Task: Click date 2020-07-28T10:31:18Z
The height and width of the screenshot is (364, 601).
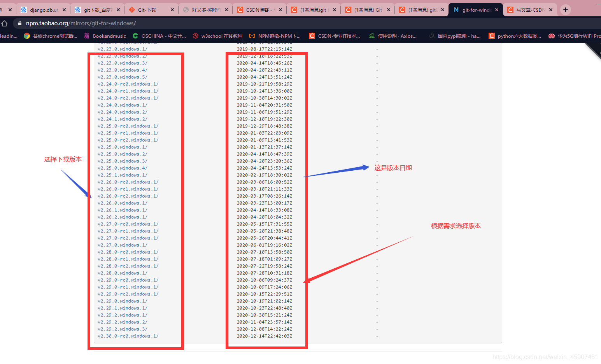Action: [265, 273]
